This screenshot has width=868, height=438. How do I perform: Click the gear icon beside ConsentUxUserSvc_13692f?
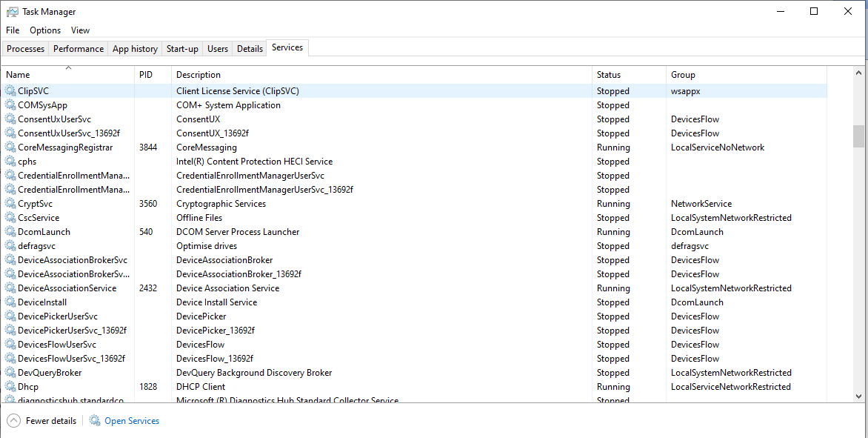click(10, 133)
